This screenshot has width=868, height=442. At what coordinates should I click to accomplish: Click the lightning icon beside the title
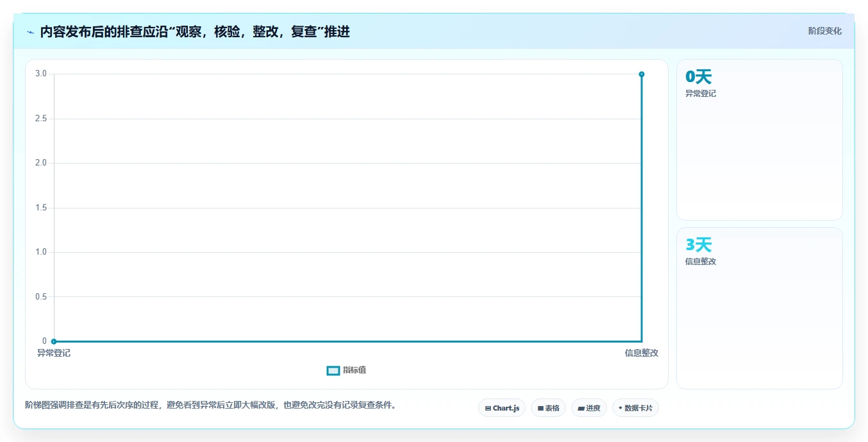tap(30, 32)
